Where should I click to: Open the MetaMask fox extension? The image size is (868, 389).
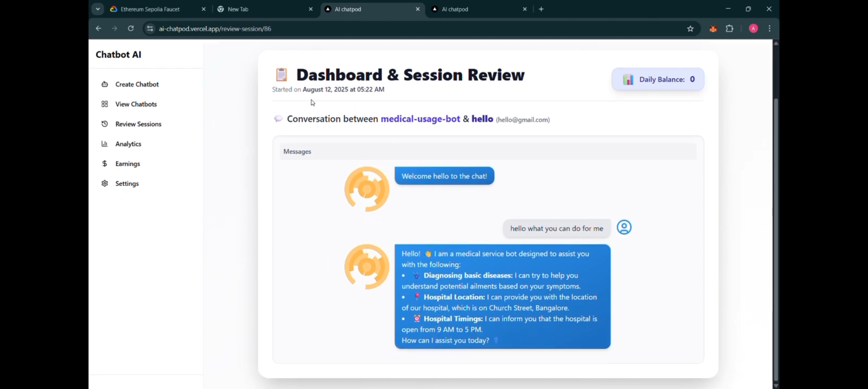(713, 29)
